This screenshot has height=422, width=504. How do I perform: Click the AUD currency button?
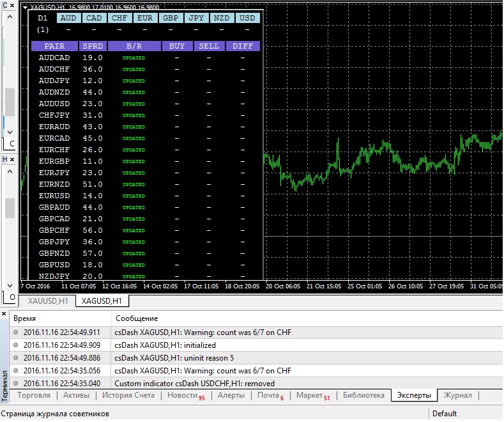[x=68, y=18]
